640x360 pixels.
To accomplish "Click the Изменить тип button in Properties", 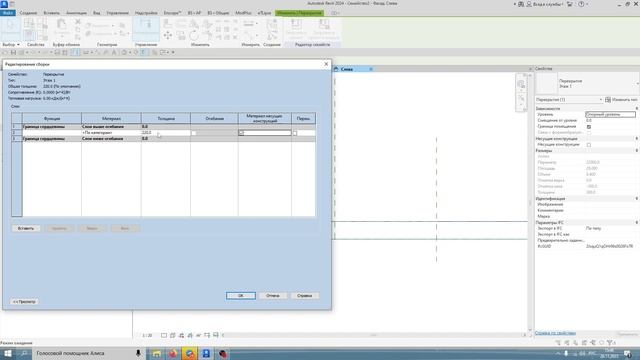I will 622,100.
